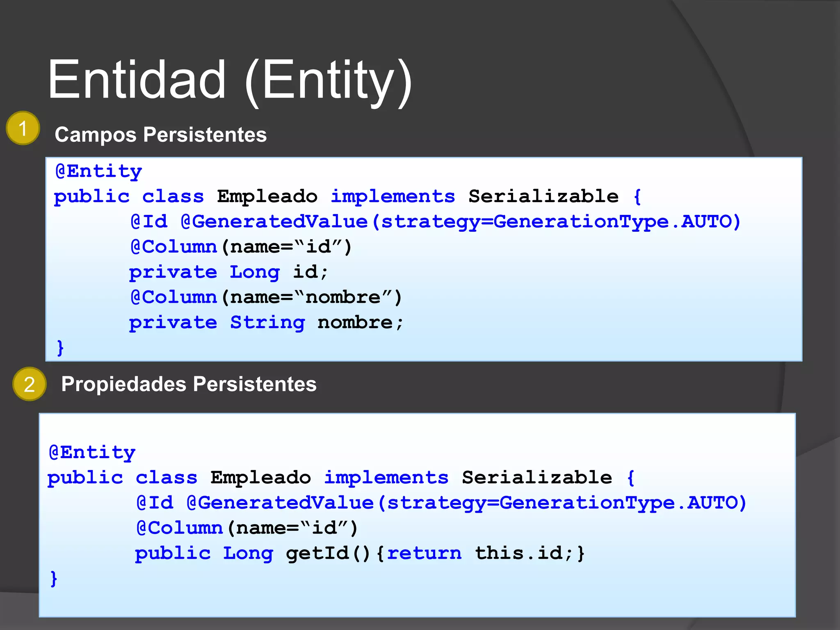Click @Entity in the Campos Persistentes code

(x=98, y=171)
